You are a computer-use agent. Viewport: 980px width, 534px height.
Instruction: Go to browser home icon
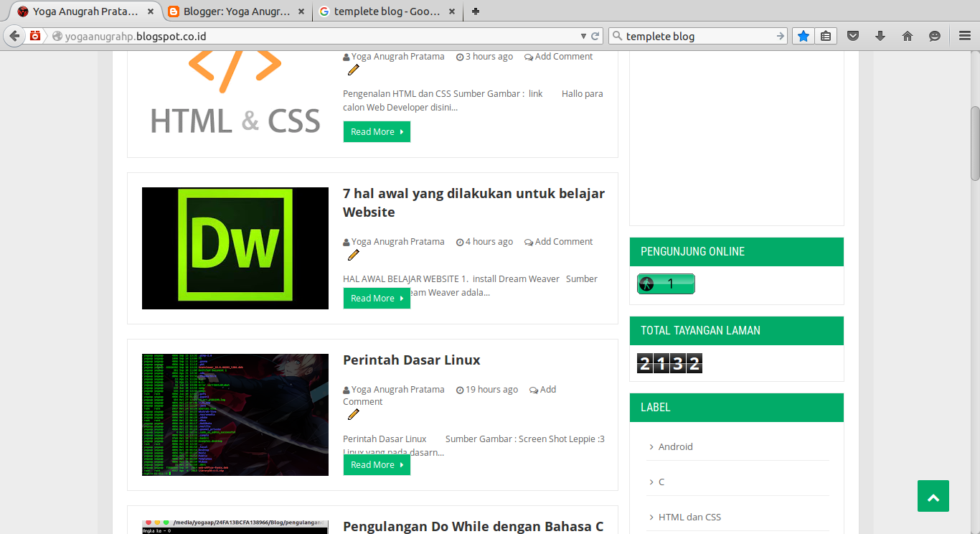[908, 36]
